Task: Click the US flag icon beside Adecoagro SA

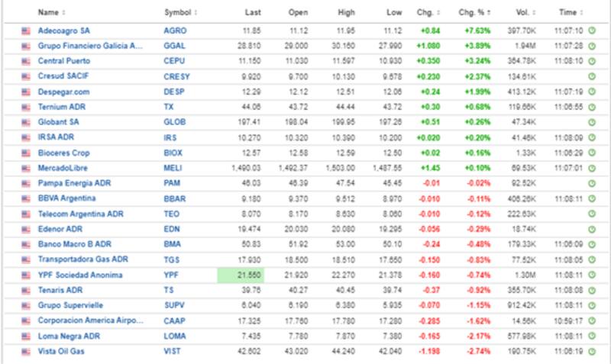Action: (26, 31)
